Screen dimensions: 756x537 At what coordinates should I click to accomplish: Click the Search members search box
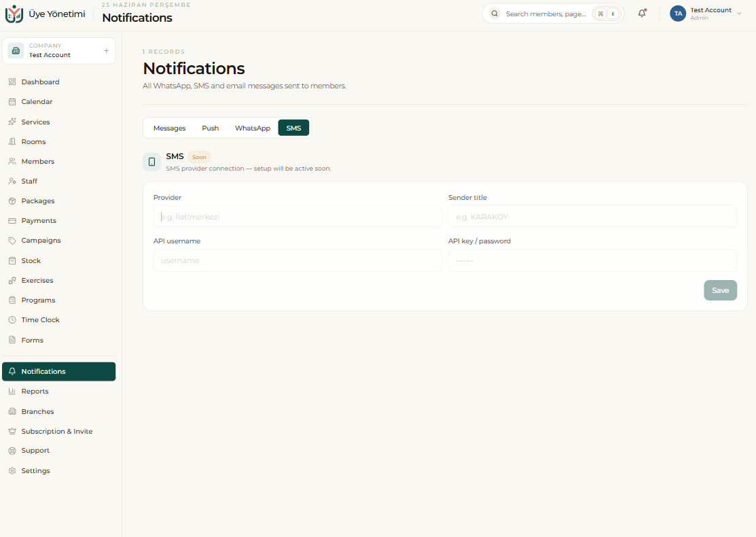click(x=553, y=14)
